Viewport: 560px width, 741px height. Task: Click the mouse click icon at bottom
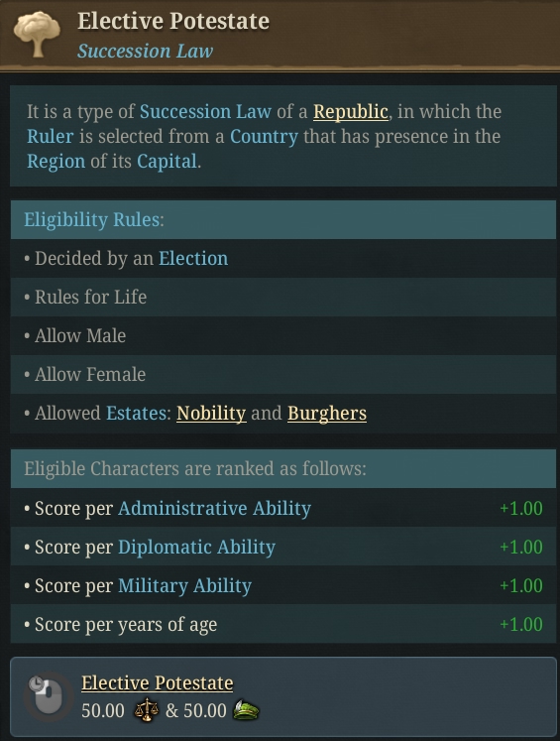[x=48, y=696]
